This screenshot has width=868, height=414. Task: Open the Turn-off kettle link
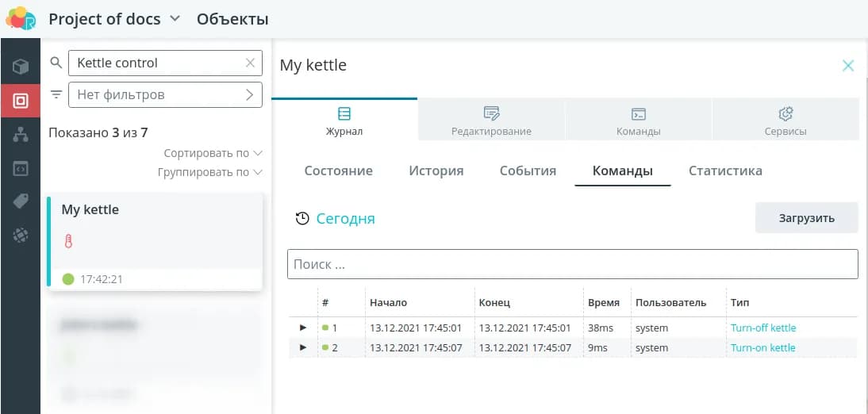[x=762, y=328]
